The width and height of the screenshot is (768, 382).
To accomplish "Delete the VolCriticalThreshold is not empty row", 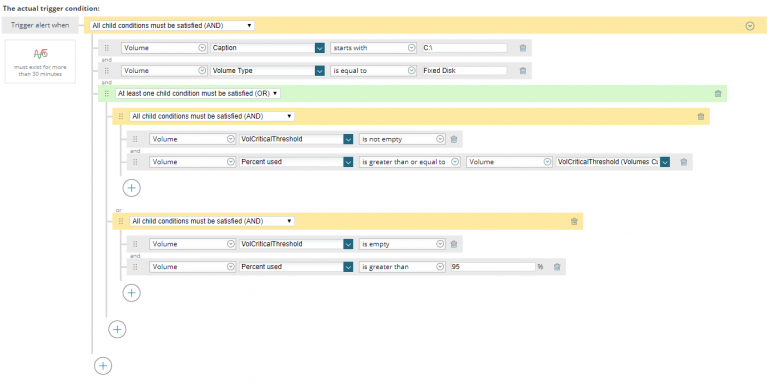I will point(454,139).
